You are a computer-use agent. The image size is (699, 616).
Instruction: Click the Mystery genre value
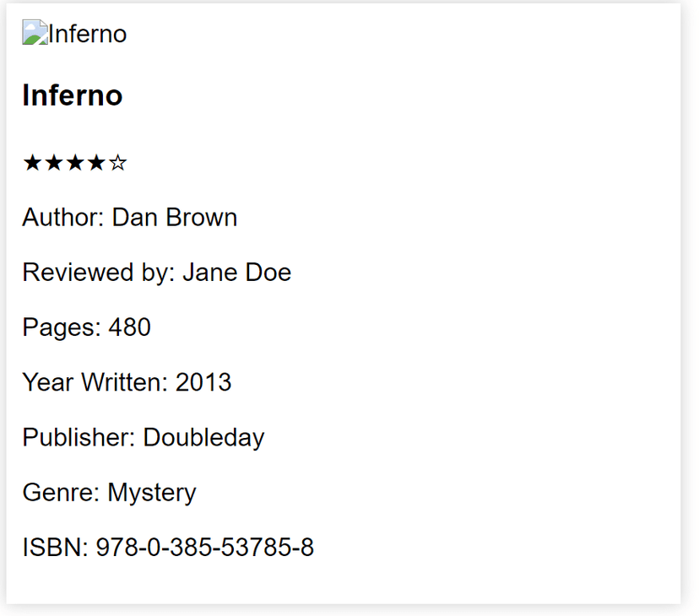152,492
